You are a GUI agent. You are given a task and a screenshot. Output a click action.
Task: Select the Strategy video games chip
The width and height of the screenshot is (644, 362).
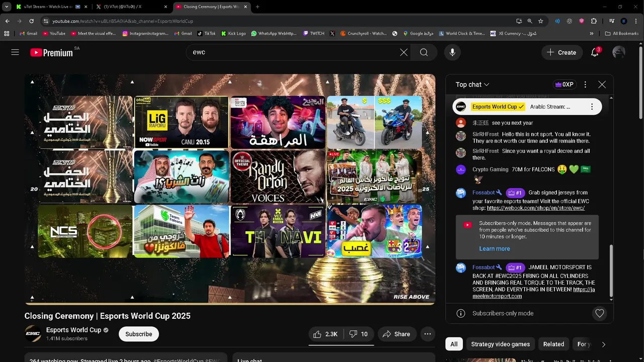(x=500, y=344)
